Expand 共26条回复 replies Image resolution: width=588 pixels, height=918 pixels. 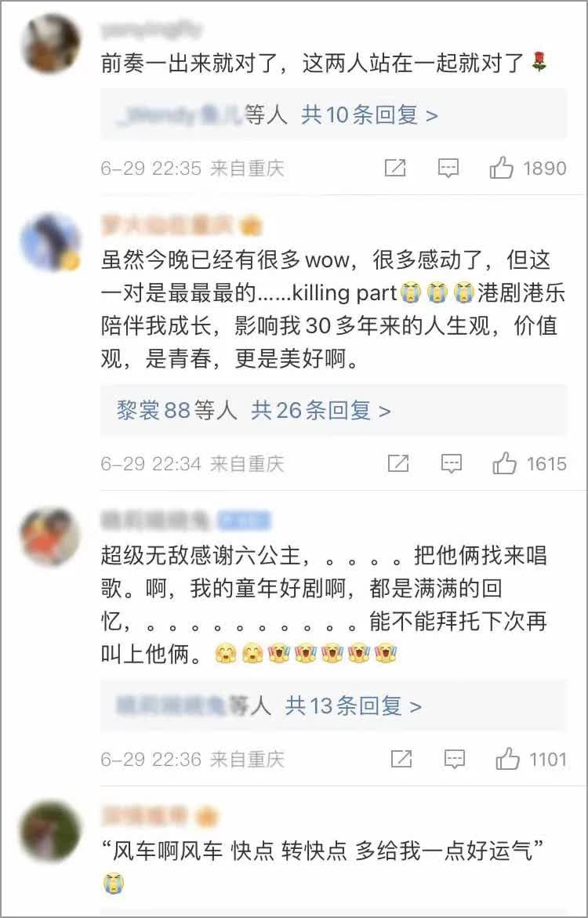pyautogui.click(x=321, y=411)
